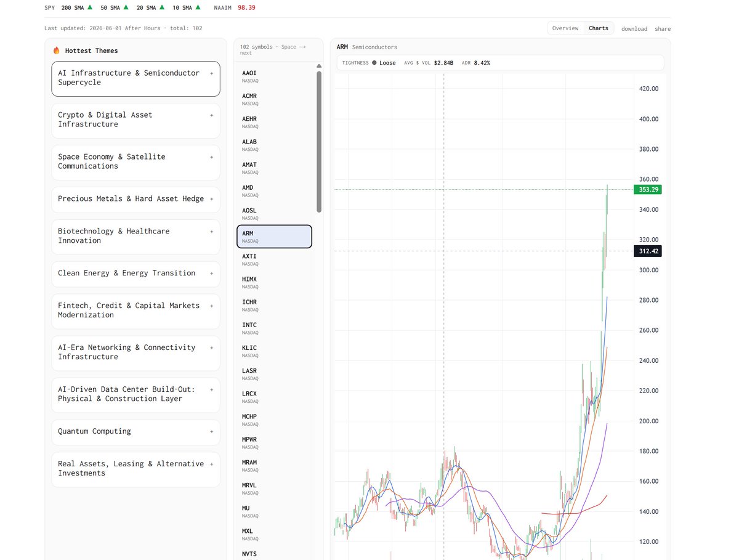The height and width of the screenshot is (560, 739).
Task: Click the symbol list scroll-up arrow
Action: 318,66
